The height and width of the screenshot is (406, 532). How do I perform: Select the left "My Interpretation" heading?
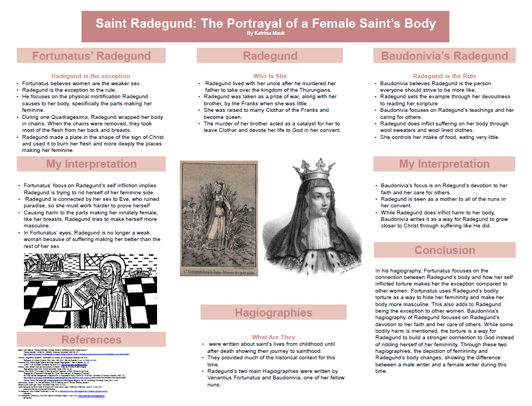pyautogui.click(x=91, y=164)
